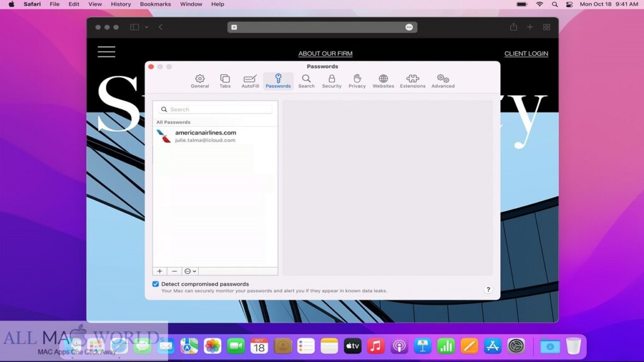Open Numbers from the Dock

(x=446, y=346)
